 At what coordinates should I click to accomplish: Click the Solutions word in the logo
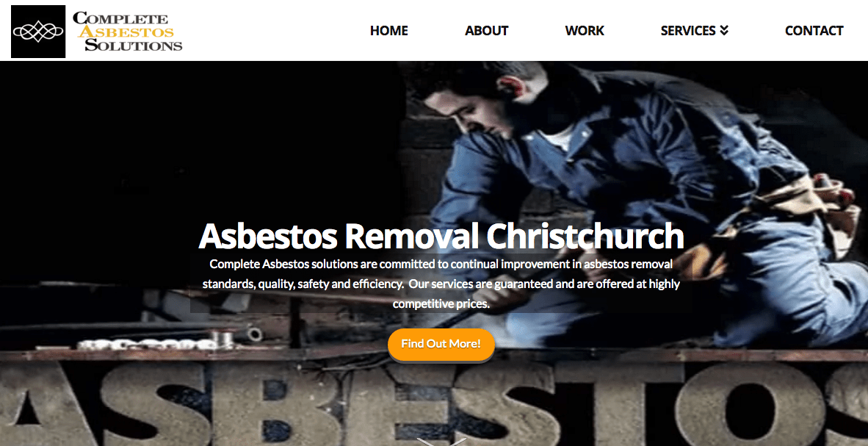pos(133,45)
